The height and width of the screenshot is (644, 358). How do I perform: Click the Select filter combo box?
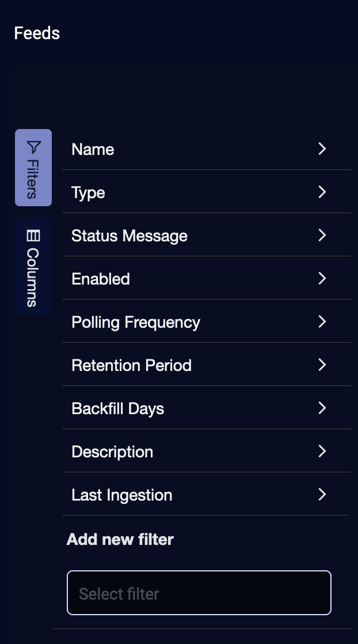tap(199, 593)
